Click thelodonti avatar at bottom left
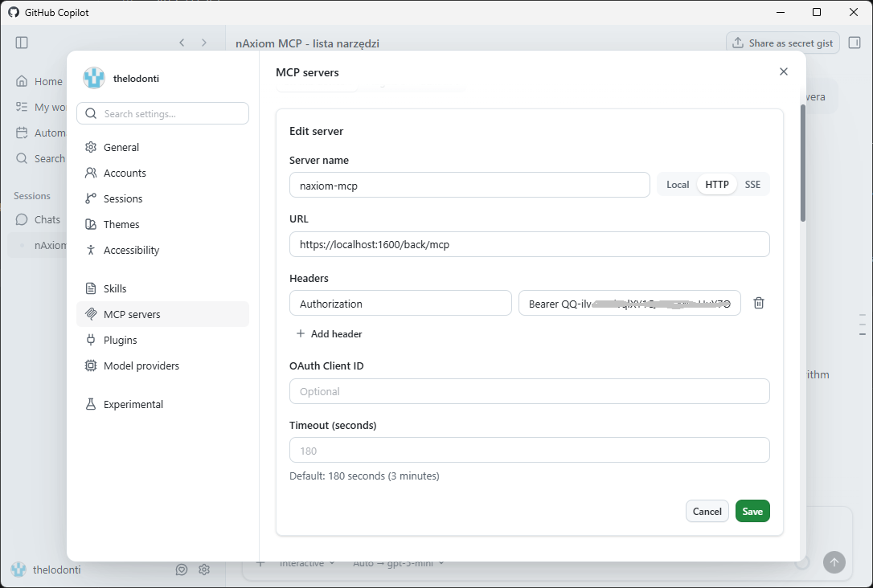873x588 pixels. [x=18, y=570]
